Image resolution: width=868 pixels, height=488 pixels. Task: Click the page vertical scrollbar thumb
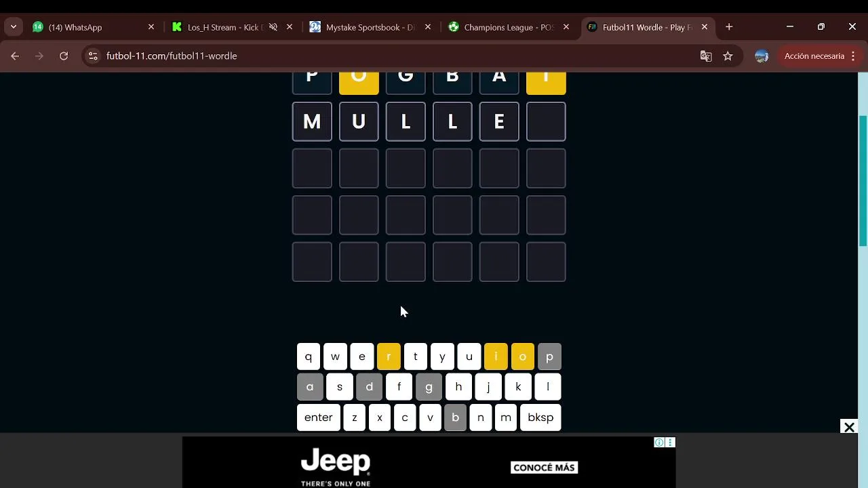pos(863,181)
